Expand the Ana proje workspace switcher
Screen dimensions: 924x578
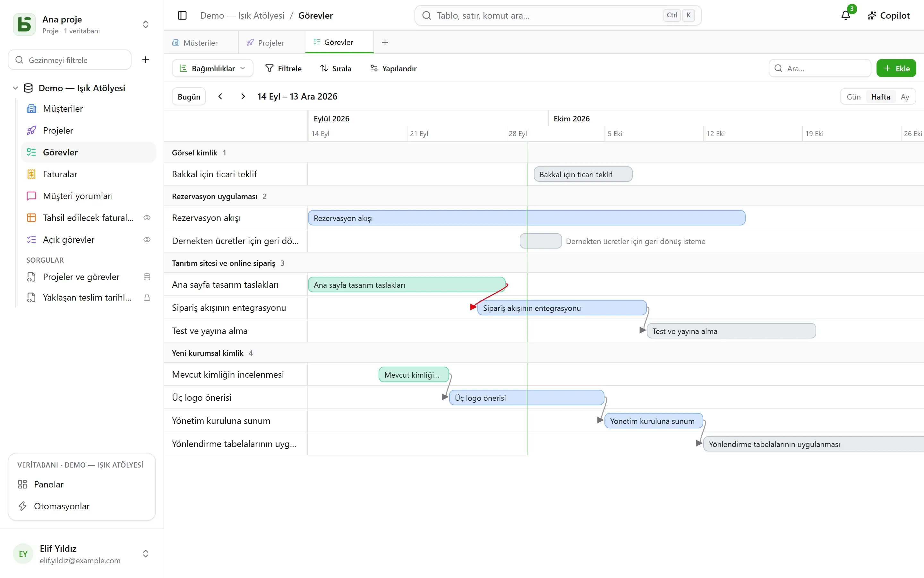coord(145,24)
